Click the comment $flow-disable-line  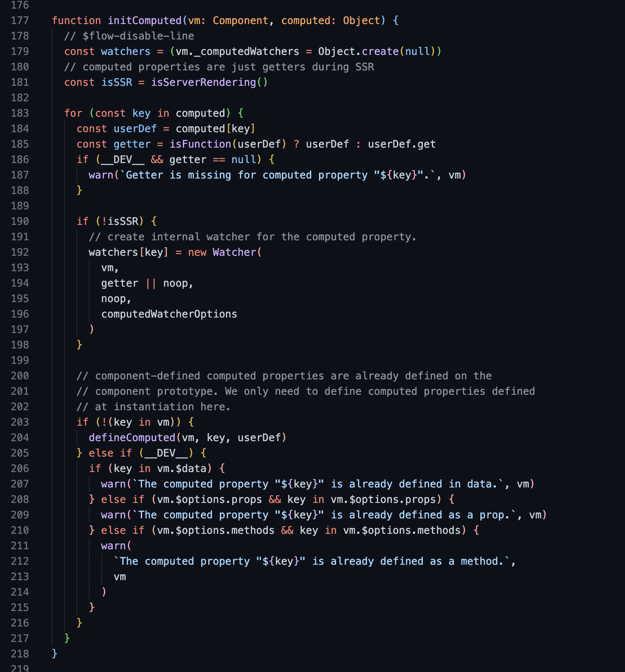[129, 36]
